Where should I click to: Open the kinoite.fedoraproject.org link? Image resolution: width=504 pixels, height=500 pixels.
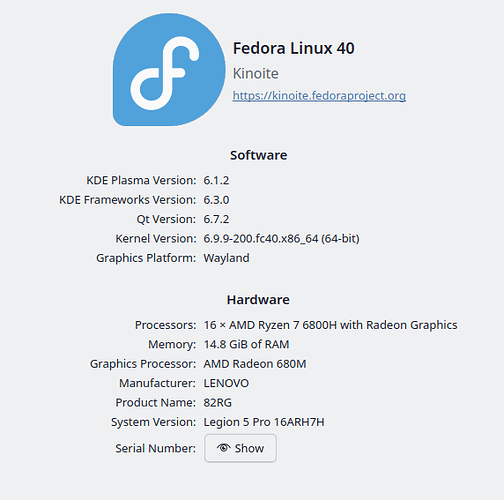tap(319, 96)
